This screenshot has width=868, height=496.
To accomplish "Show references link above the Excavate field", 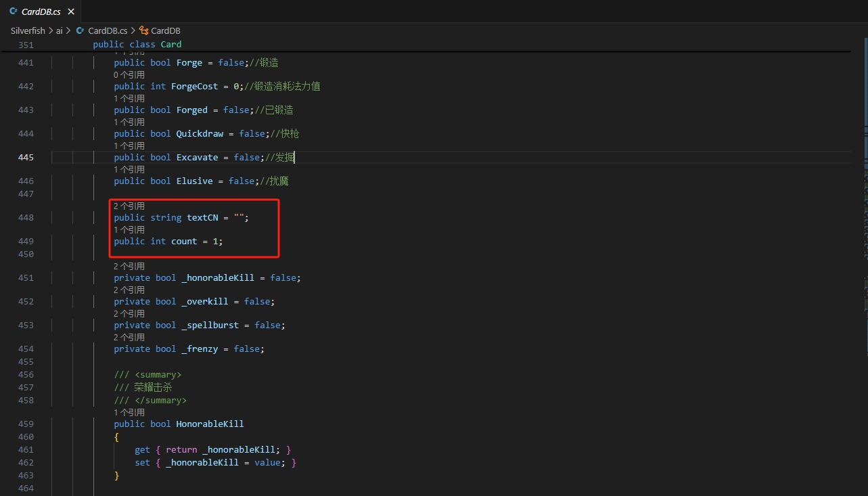I will 129,145.
